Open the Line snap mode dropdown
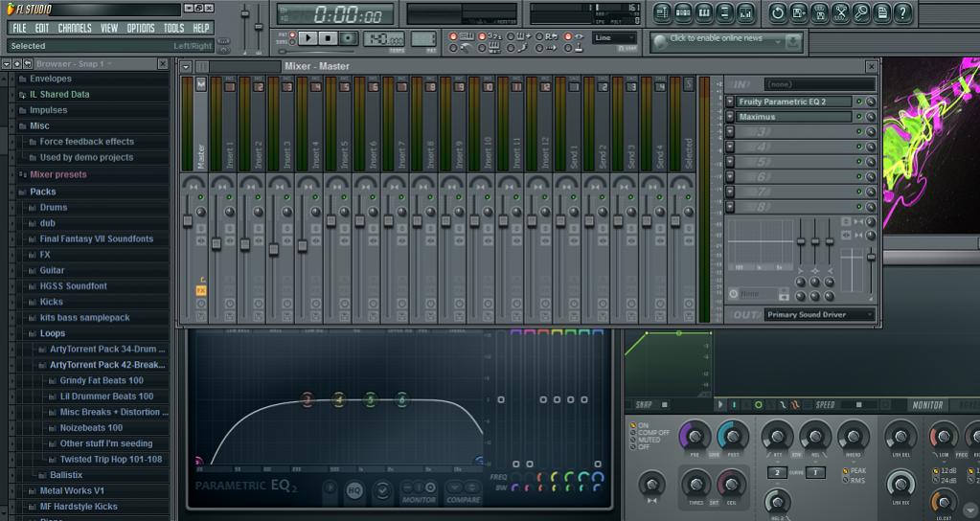The height and width of the screenshot is (521, 980). coord(614,38)
